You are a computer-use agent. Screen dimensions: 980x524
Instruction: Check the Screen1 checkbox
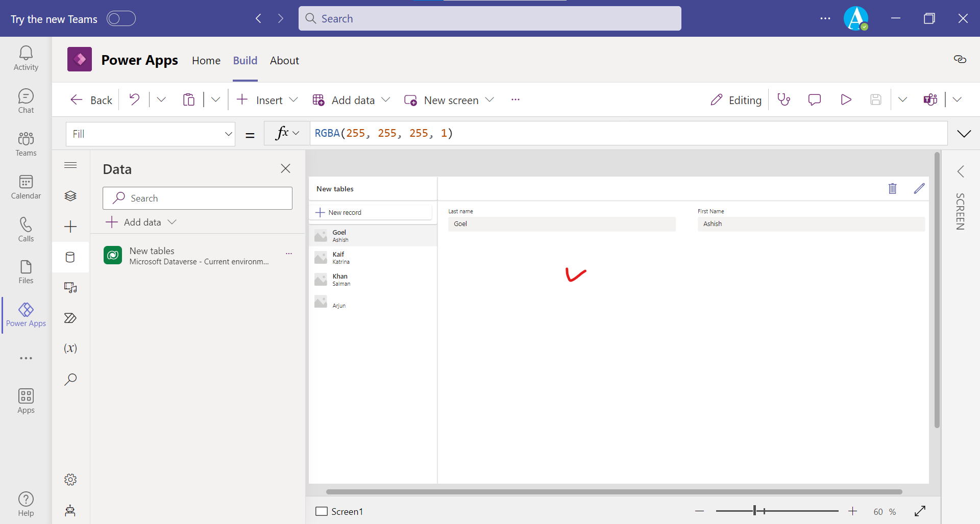click(321, 511)
